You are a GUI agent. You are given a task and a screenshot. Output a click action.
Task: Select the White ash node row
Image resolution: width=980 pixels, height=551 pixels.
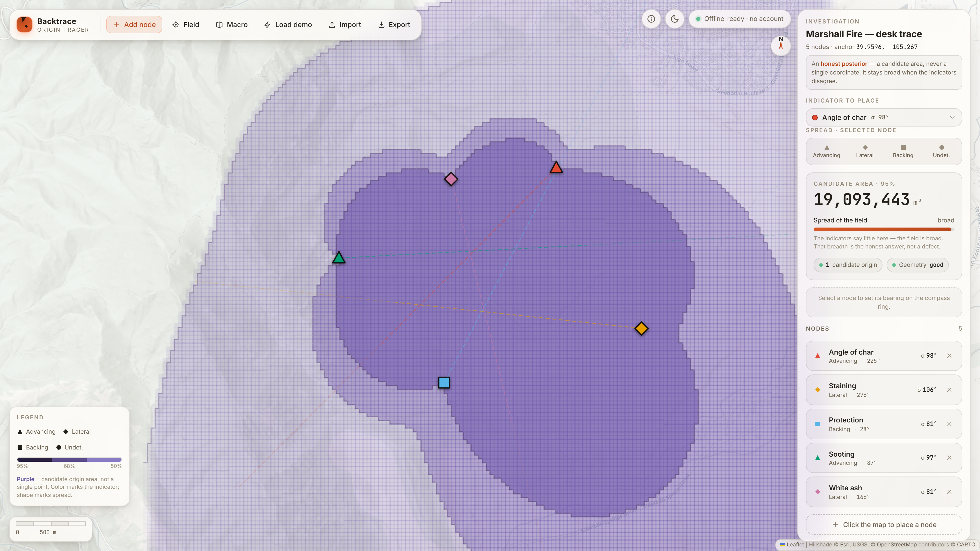pos(884,492)
